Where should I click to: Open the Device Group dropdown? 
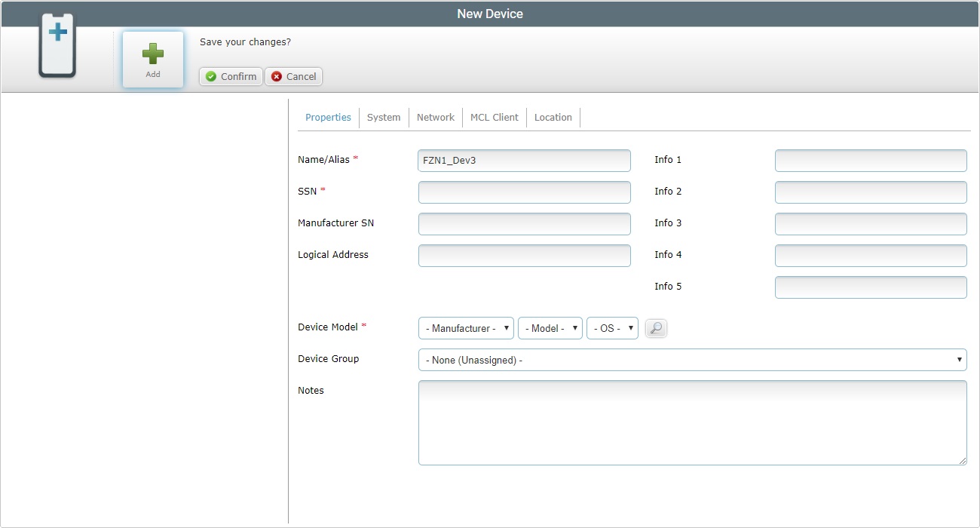691,360
